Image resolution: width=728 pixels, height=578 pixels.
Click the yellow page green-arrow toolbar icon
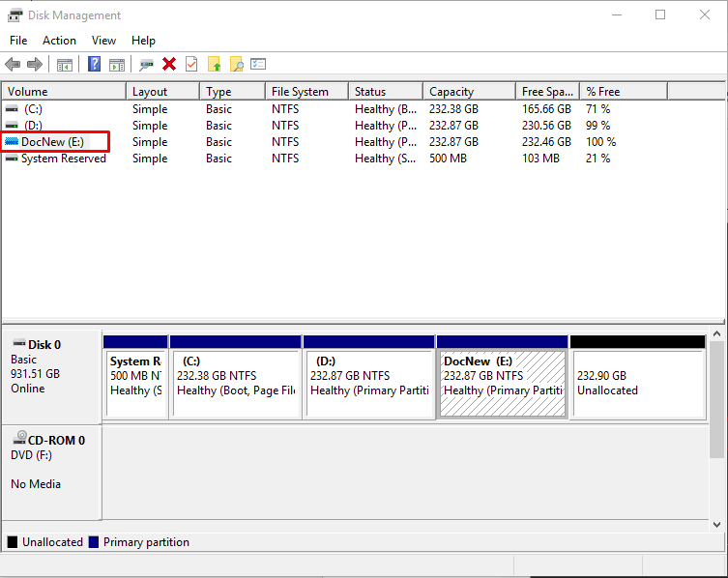pyautogui.click(x=214, y=64)
